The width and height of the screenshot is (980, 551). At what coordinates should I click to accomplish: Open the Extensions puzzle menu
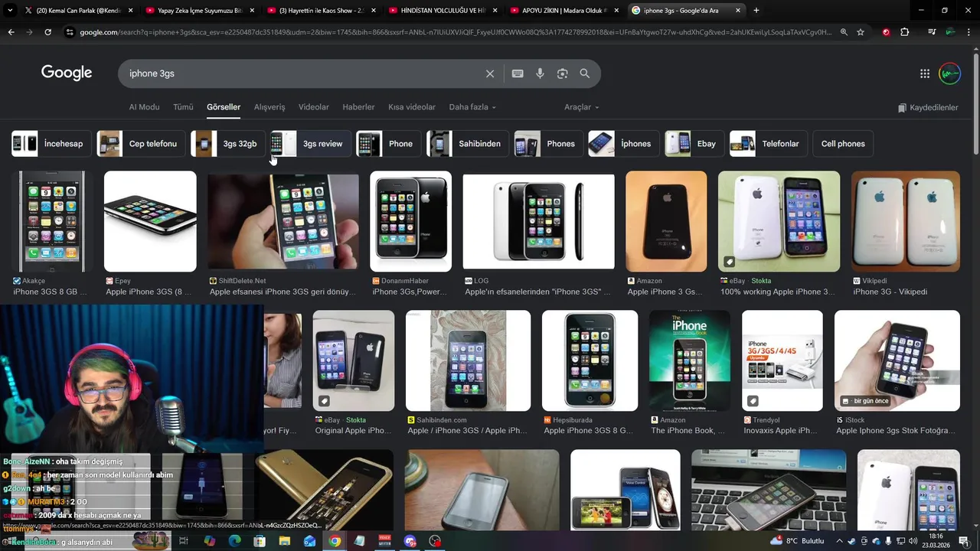tap(905, 32)
